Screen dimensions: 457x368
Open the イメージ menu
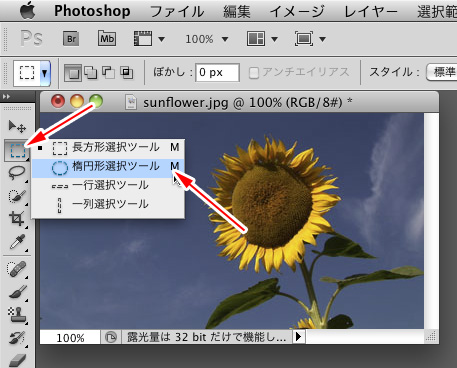pyautogui.click(x=297, y=12)
